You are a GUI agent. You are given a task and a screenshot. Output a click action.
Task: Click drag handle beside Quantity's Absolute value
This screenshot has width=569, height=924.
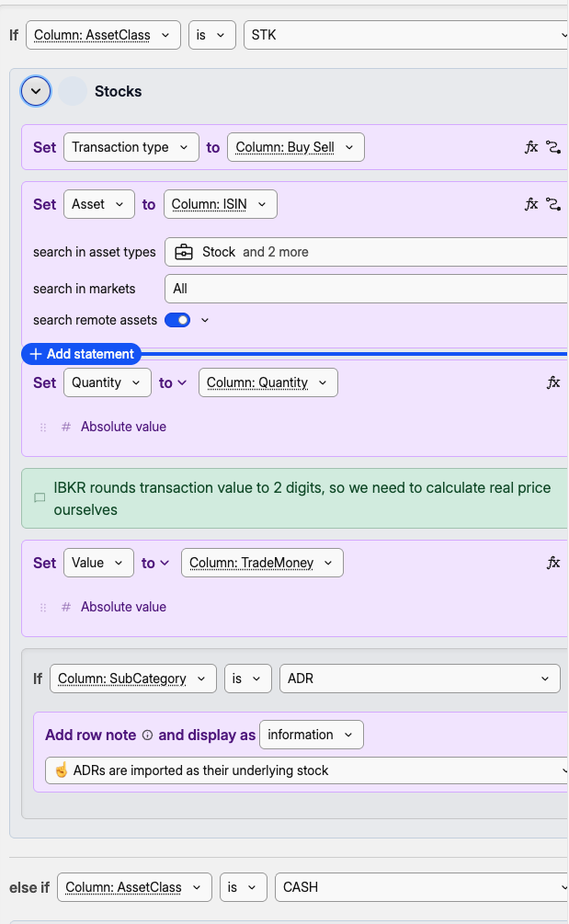[x=43, y=427]
